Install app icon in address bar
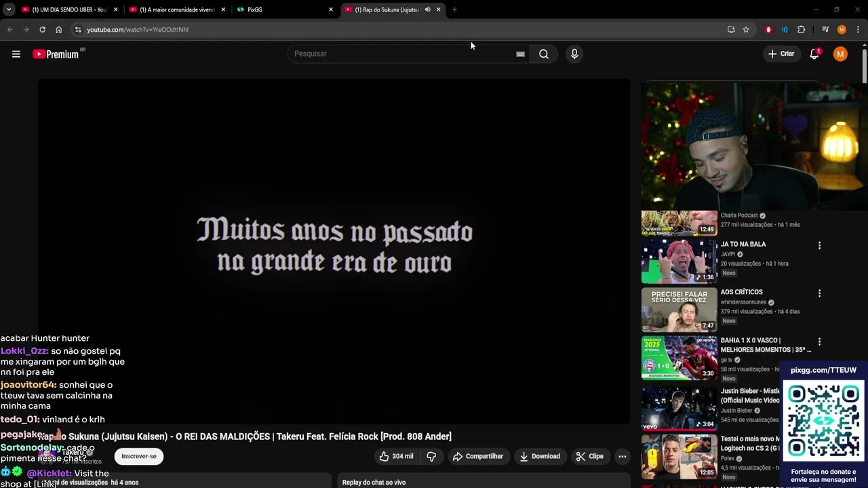The width and height of the screenshot is (868, 488). [731, 30]
